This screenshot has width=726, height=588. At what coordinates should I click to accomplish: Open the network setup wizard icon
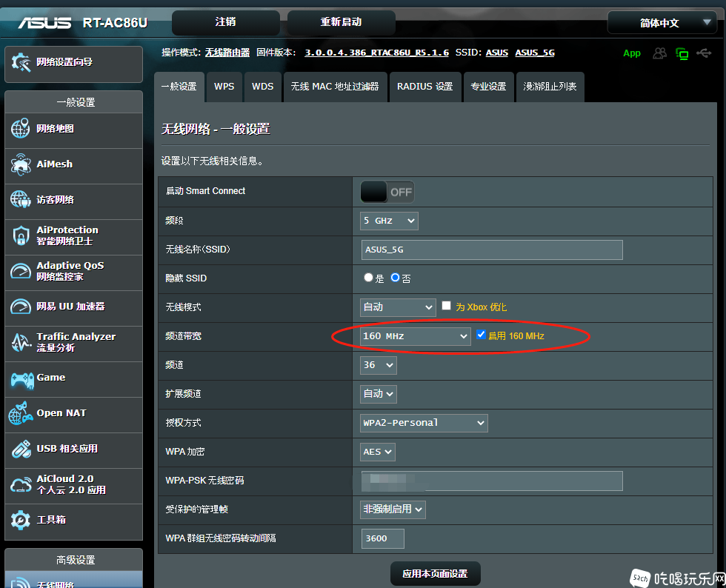click(x=21, y=62)
